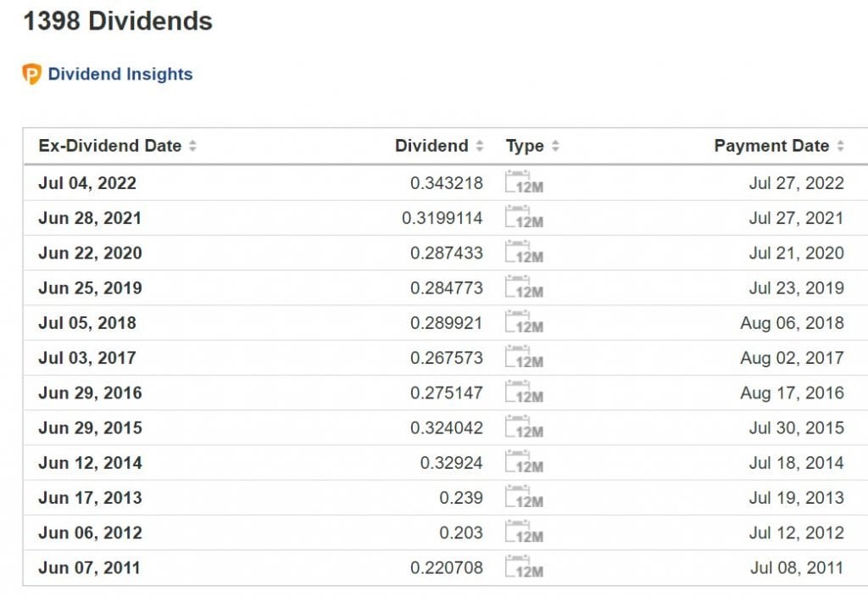Click the 1398 Dividends heading

coord(118,21)
